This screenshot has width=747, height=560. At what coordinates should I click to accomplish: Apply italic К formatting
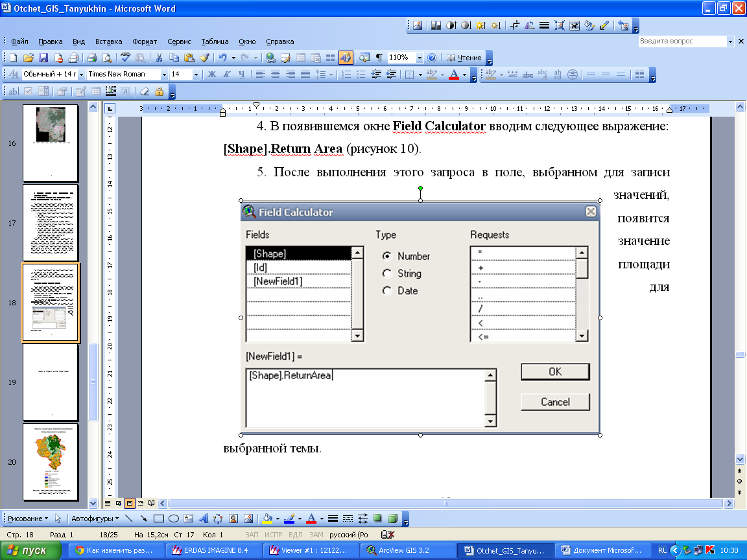[227, 75]
